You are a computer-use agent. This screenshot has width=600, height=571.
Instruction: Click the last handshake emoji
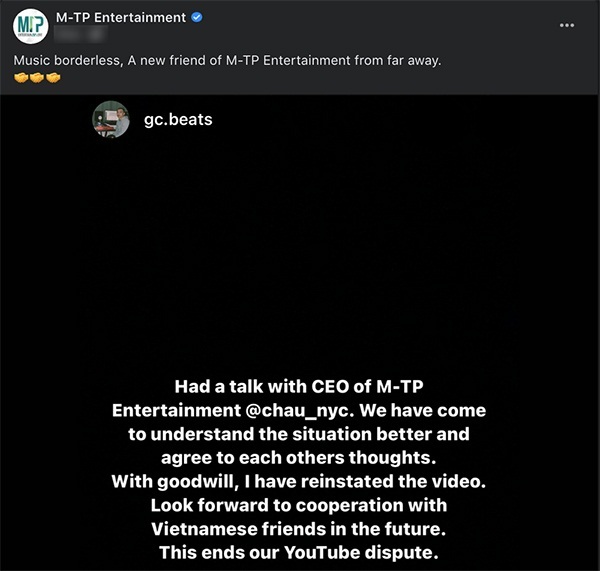click(53, 78)
